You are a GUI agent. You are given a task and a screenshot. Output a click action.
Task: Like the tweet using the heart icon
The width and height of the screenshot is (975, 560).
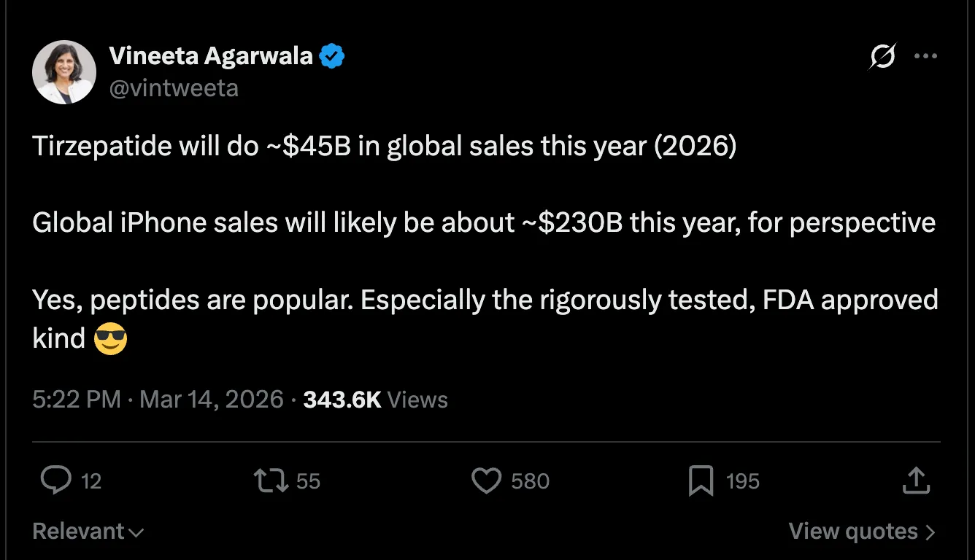tap(486, 481)
